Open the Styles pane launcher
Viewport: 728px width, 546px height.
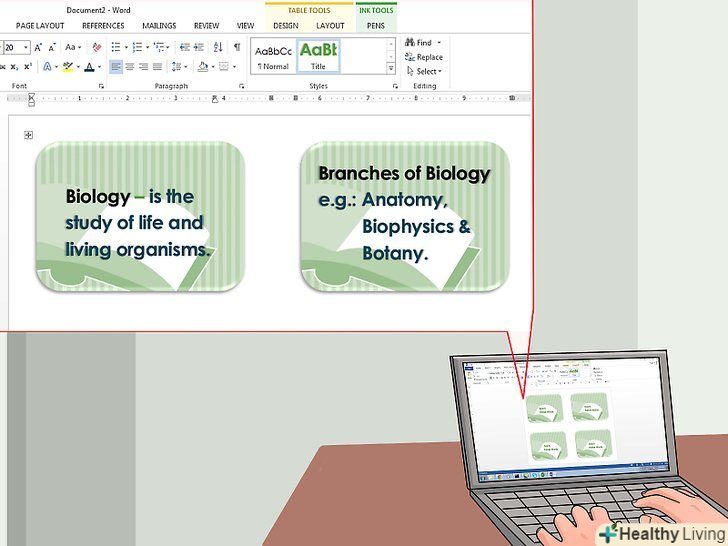[395, 86]
